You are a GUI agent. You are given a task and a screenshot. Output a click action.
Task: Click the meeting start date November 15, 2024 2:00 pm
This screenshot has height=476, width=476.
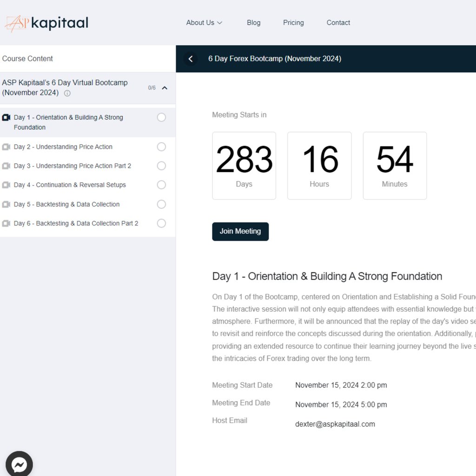point(341,385)
